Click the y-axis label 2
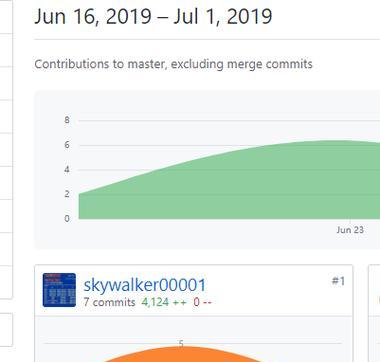Viewport: 380px width, 362px height. [x=67, y=194]
